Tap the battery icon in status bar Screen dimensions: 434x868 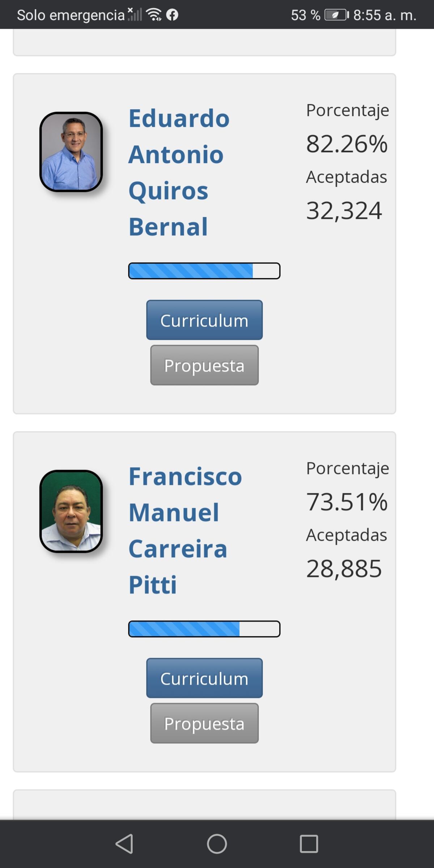pyautogui.click(x=336, y=15)
